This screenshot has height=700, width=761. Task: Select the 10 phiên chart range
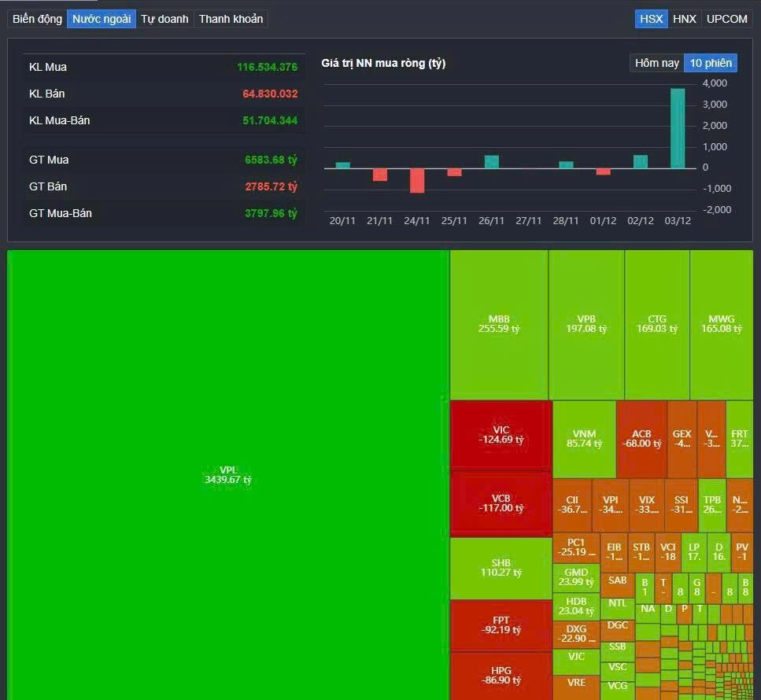(711, 63)
